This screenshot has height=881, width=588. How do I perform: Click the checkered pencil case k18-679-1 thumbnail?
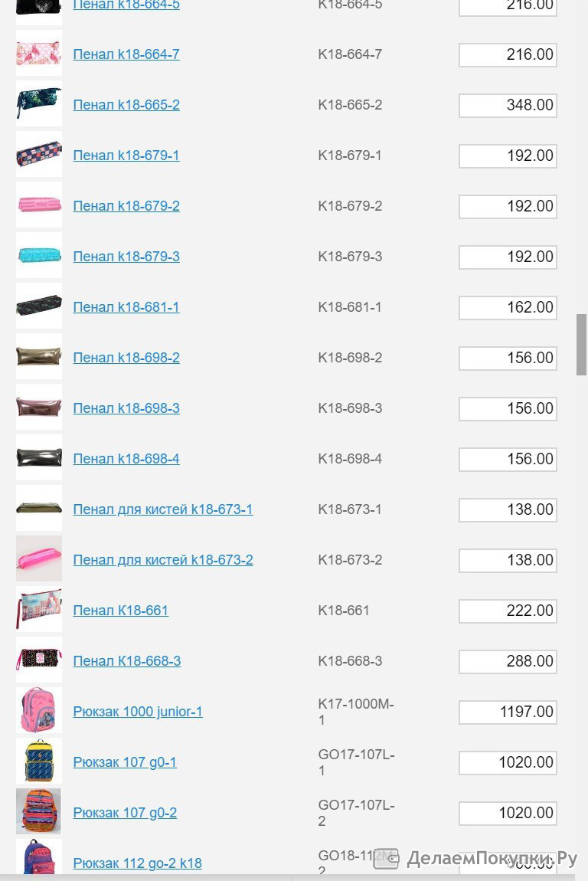(x=39, y=155)
